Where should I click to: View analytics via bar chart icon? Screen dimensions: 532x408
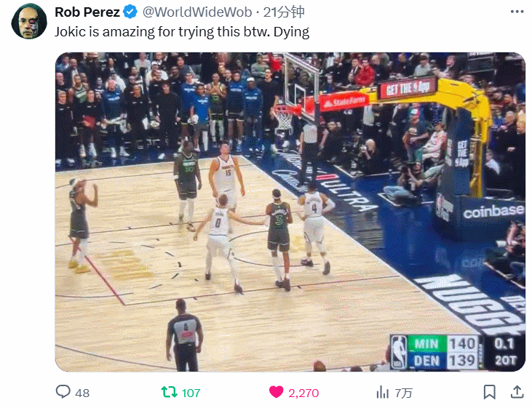tap(382, 392)
